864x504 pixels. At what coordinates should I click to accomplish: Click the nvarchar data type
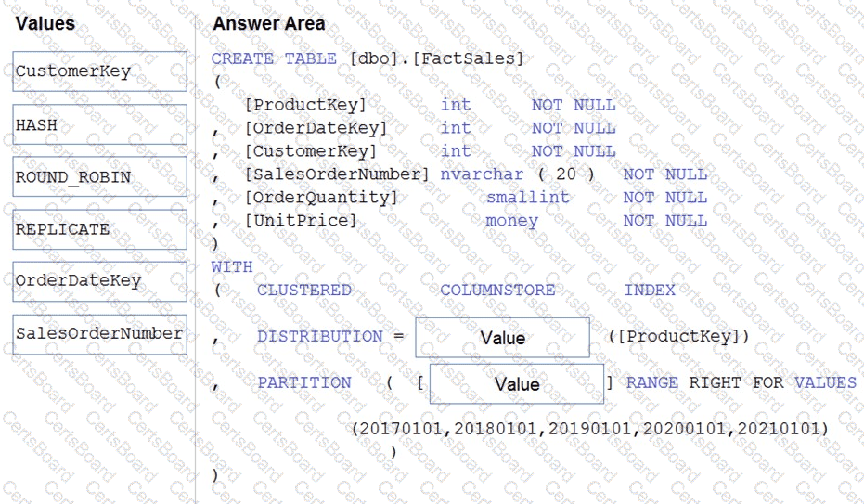(482, 174)
